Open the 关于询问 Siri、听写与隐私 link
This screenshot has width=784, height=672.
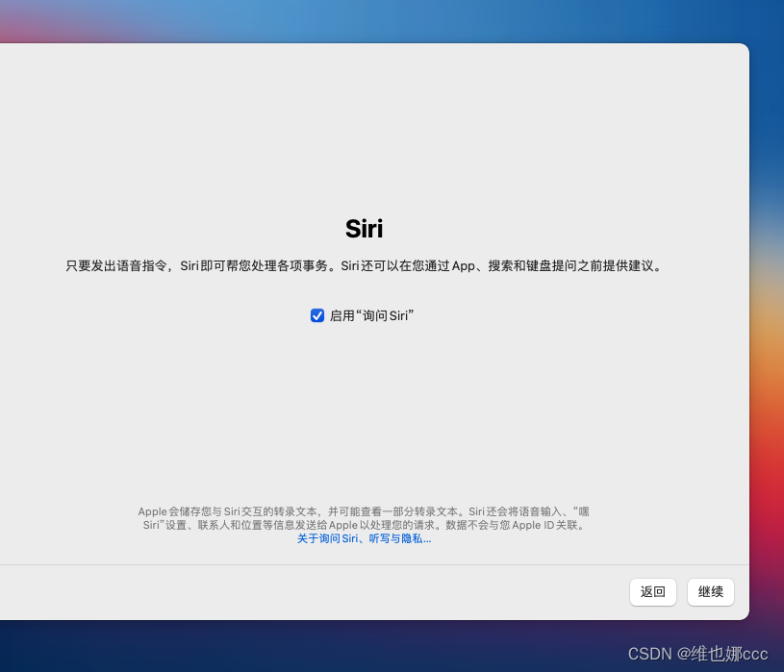click(x=364, y=538)
